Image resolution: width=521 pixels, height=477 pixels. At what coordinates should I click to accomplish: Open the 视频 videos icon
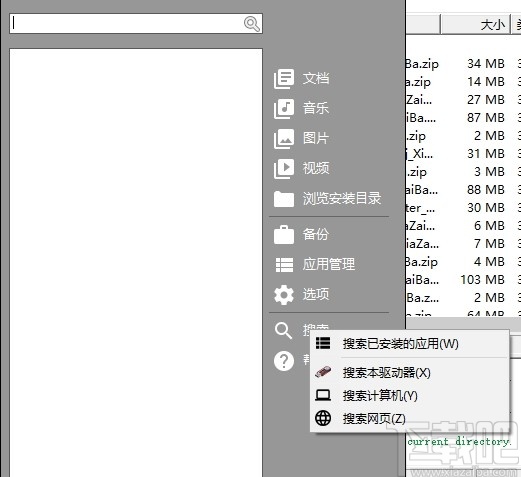pyautogui.click(x=284, y=169)
